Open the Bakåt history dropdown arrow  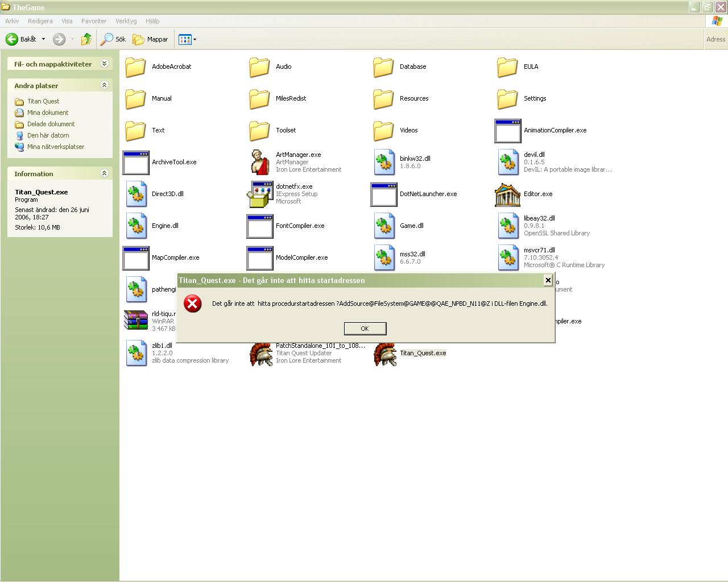click(43, 39)
